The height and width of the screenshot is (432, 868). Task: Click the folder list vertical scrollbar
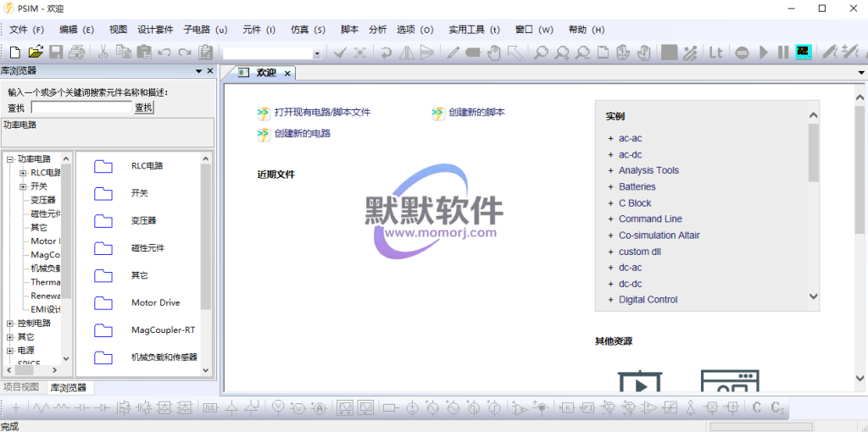(x=205, y=264)
